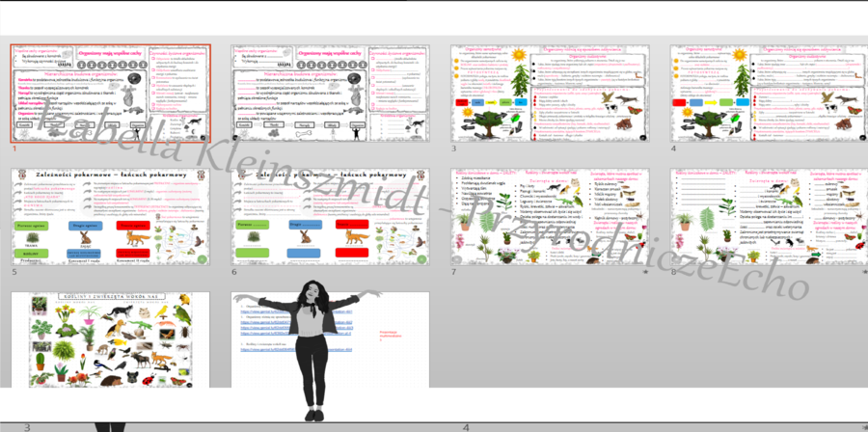
Task: Select slide 5 'Zależności pokarmowe' thumbnail
Action: coord(109,217)
